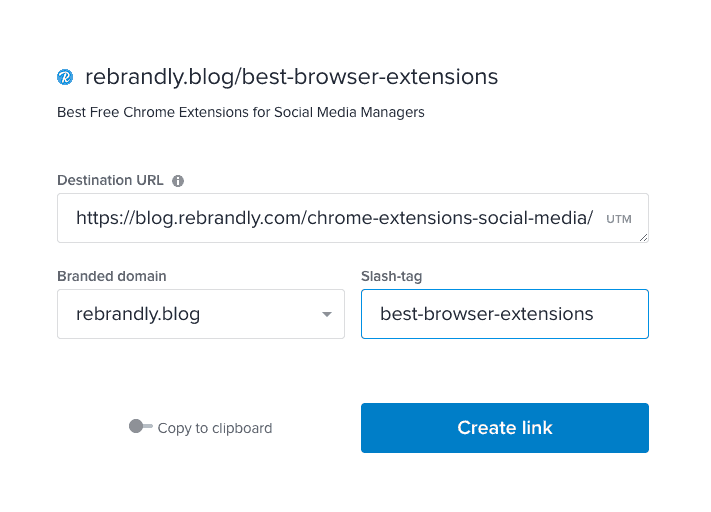
Task: Place cursor after 'extensions' in Slash-tag field
Action: click(595, 314)
